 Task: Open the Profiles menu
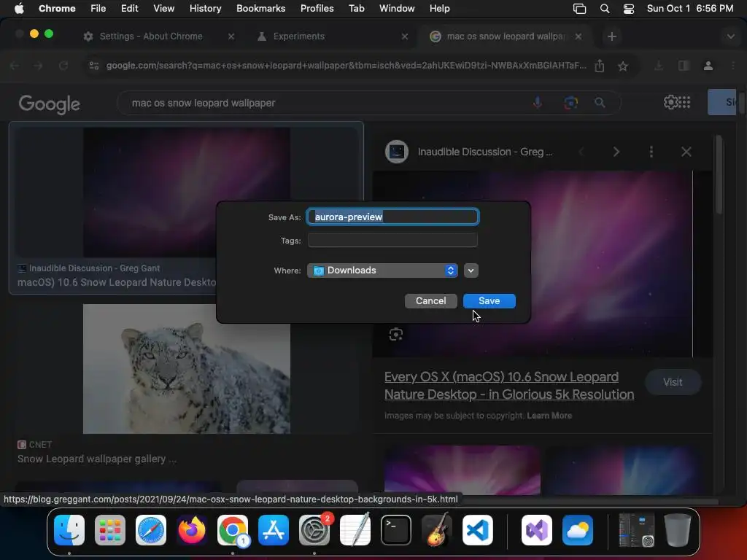pyautogui.click(x=317, y=8)
